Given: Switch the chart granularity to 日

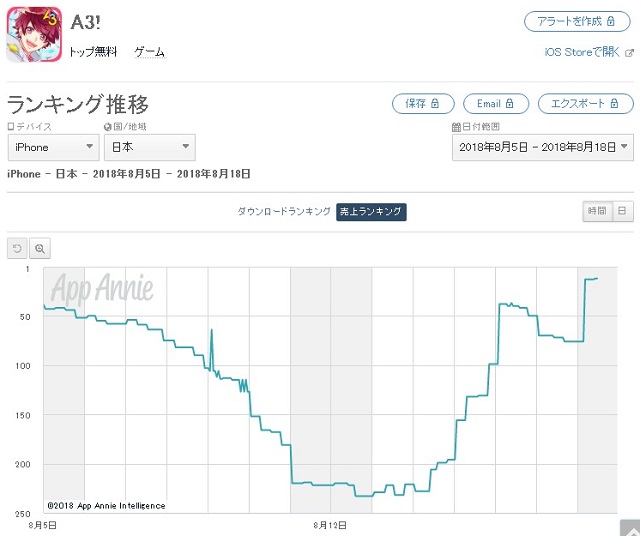Looking at the screenshot, I should click(x=622, y=211).
